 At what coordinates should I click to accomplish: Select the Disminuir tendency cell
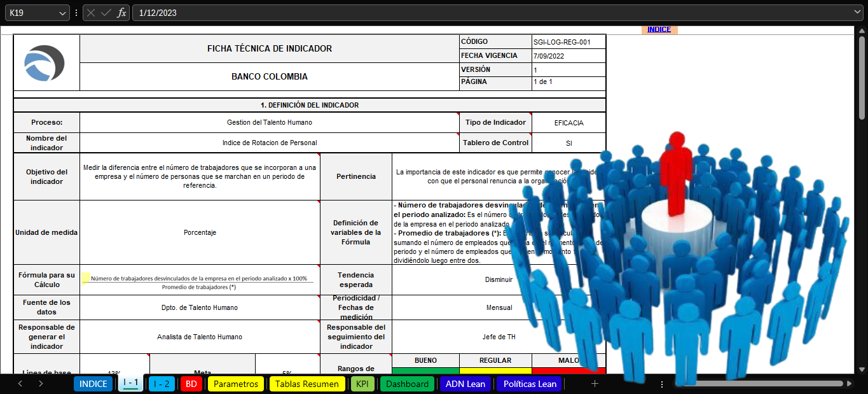pos(499,279)
